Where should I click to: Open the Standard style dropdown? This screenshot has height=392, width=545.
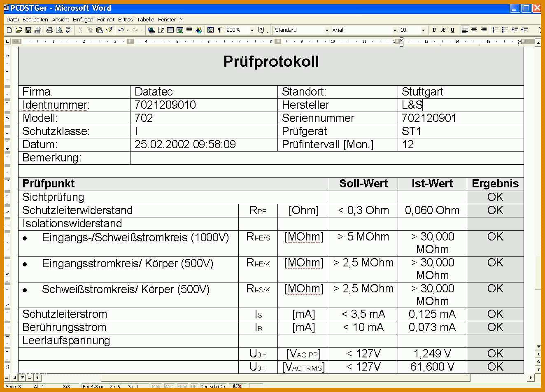(x=327, y=30)
